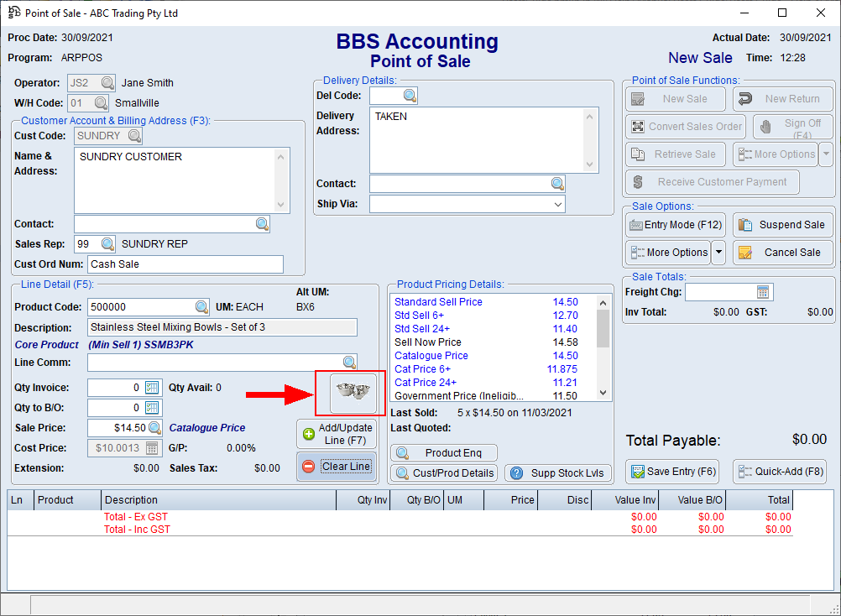Click the Qty to B/O calculator icon
841x616 pixels.
click(x=153, y=406)
